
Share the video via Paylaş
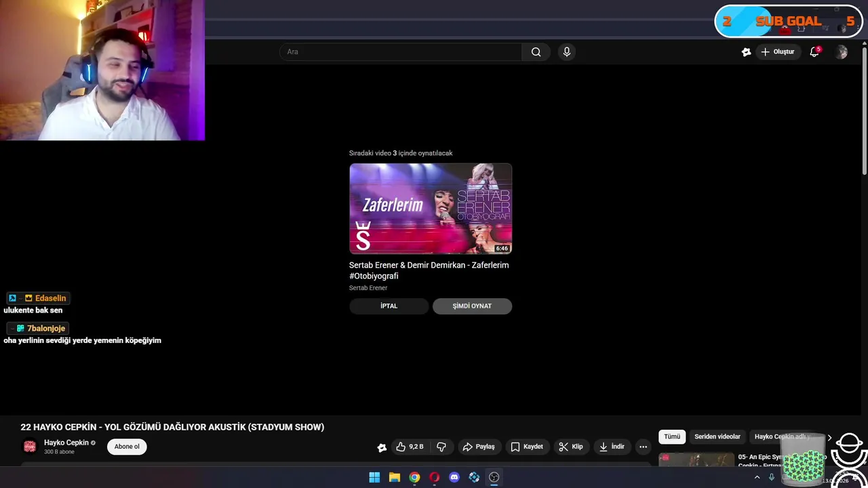click(479, 447)
